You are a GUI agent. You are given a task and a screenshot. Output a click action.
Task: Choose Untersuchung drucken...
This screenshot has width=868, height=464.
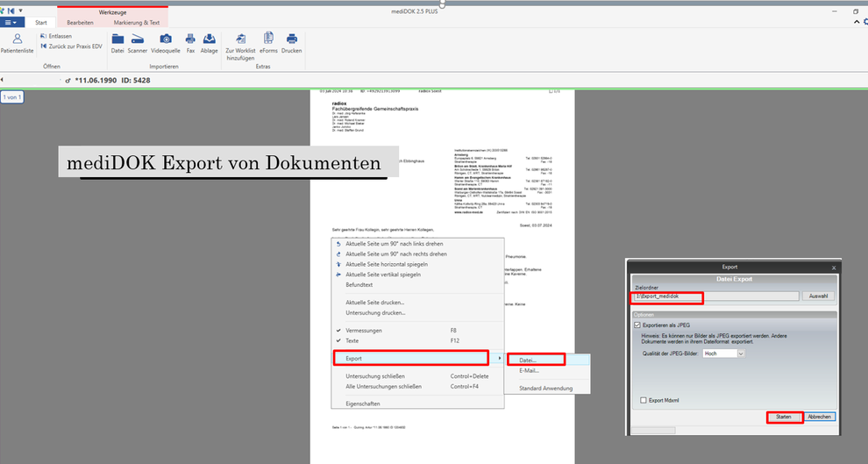(x=417, y=313)
